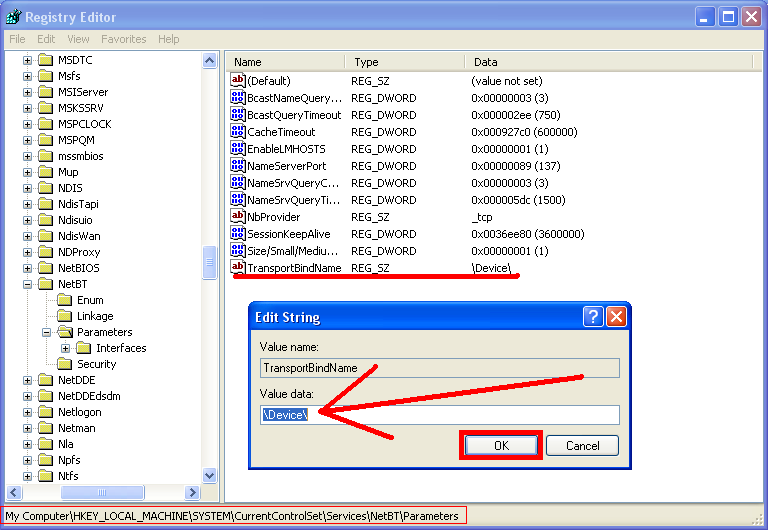Collapse the NetBT tree node
The height and width of the screenshot is (530, 768).
pyautogui.click(x=27, y=284)
